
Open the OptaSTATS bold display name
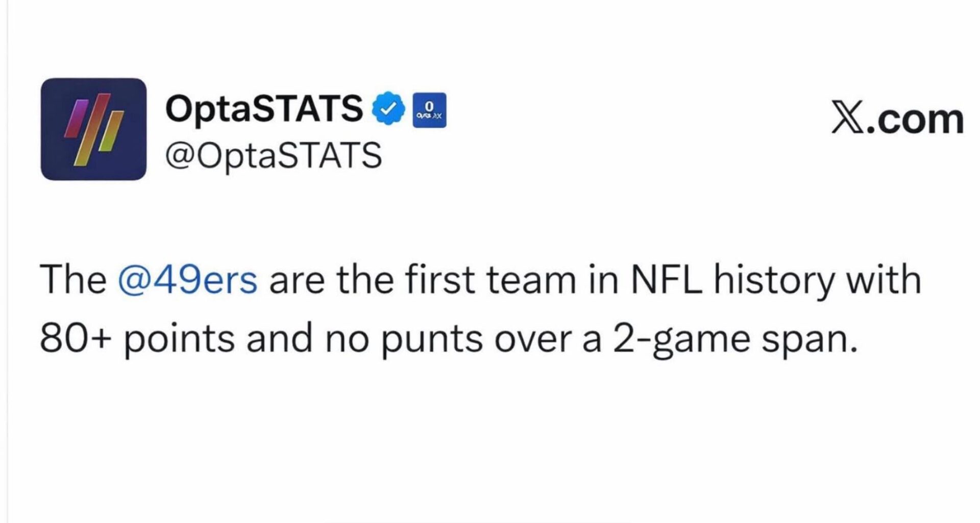coord(263,108)
